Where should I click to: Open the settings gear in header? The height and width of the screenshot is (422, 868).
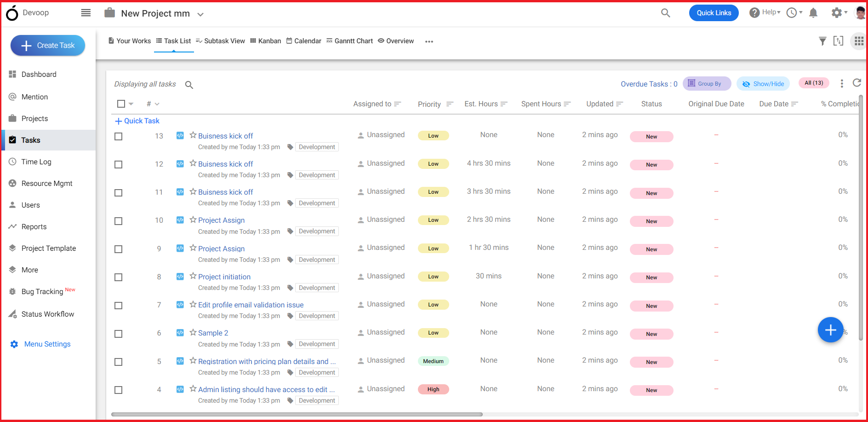[837, 13]
